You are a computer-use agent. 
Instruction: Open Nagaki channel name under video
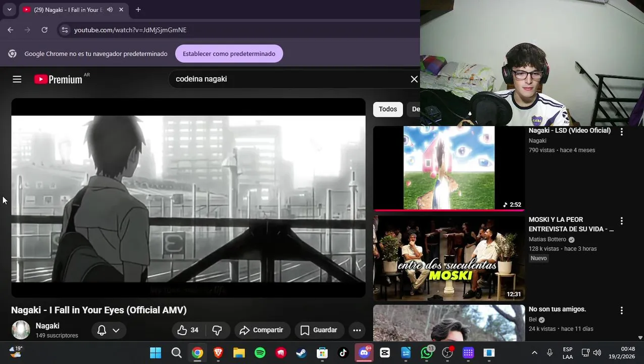[x=47, y=326]
